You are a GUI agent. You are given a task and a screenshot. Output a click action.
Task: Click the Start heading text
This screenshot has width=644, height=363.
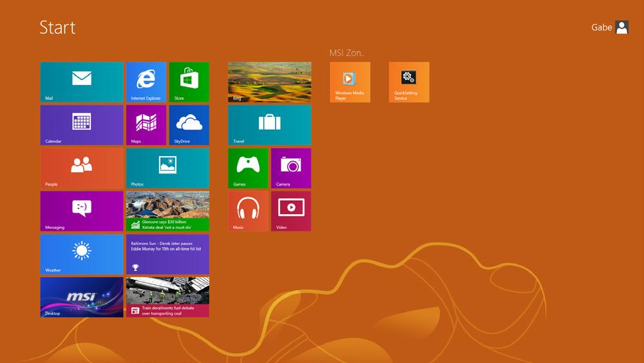[x=57, y=28]
